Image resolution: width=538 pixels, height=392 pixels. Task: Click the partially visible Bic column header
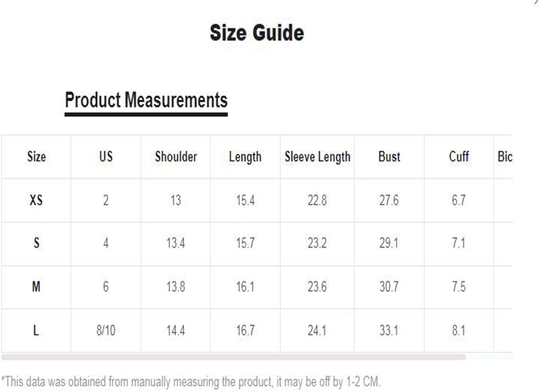[x=505, y=157]
